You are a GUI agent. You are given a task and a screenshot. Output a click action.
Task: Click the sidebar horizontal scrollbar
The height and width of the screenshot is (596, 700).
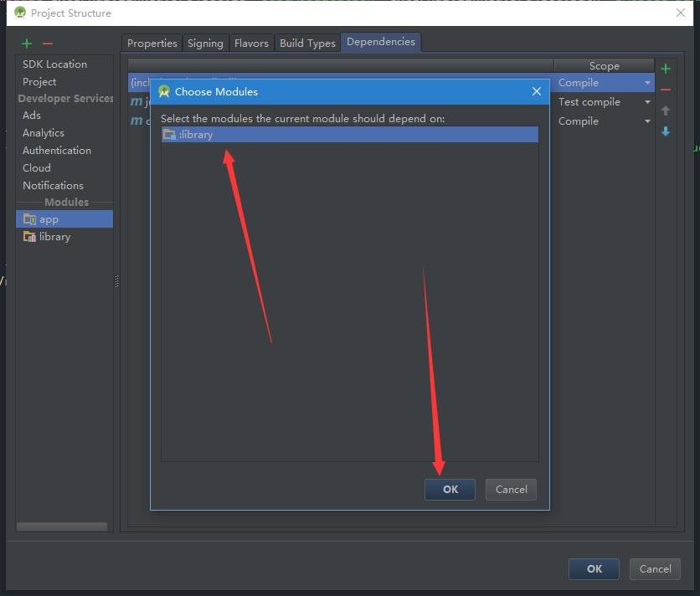click(x=62, y=527)
